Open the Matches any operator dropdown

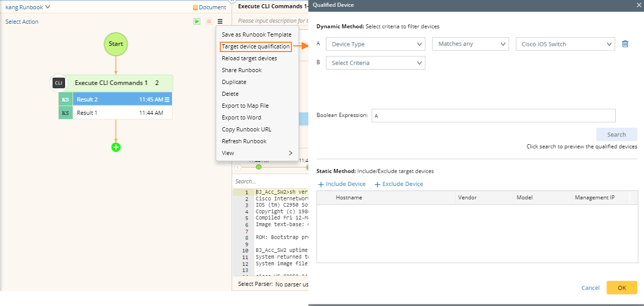[x=471, y=44]
